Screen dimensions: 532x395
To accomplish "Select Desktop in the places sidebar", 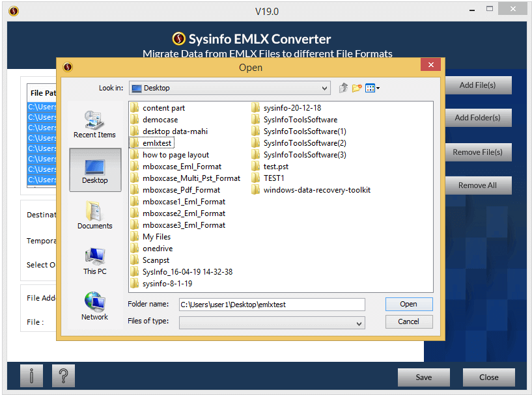I will (x=95, y=170).
